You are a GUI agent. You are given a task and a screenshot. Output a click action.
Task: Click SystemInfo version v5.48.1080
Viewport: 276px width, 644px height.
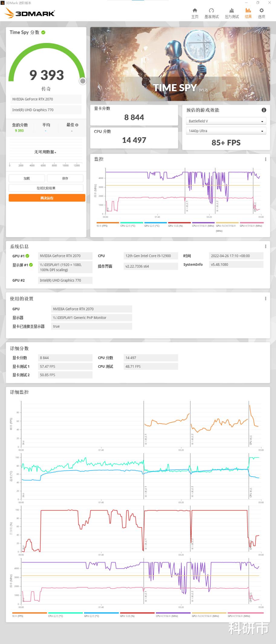pos(236,264)
